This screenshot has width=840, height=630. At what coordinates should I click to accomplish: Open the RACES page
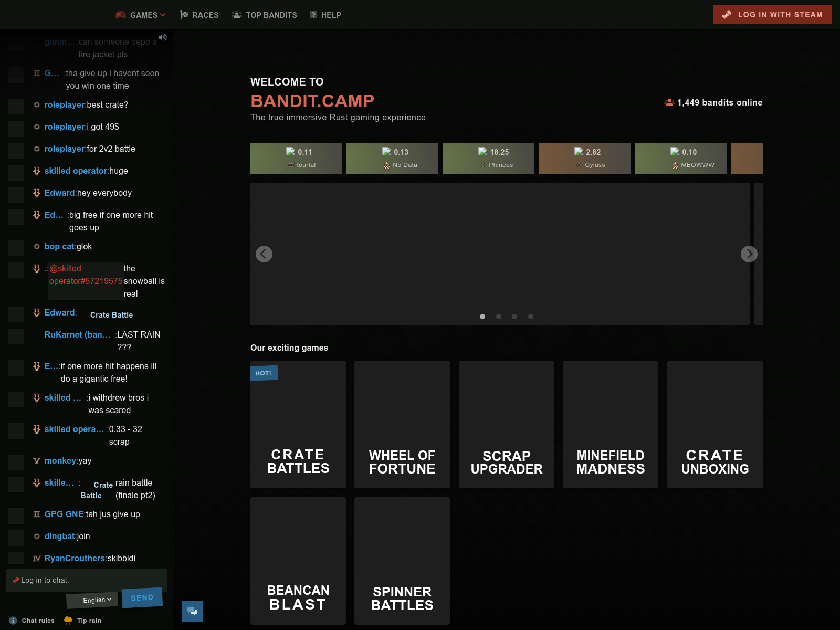click(x=205, y=15)
